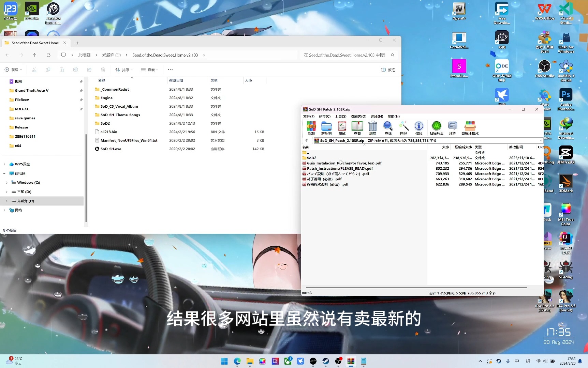The width and height of the screenshot is (588, 368).
Task: Collapse the 此电脑 tree node
Action: (x=4, y=173)
